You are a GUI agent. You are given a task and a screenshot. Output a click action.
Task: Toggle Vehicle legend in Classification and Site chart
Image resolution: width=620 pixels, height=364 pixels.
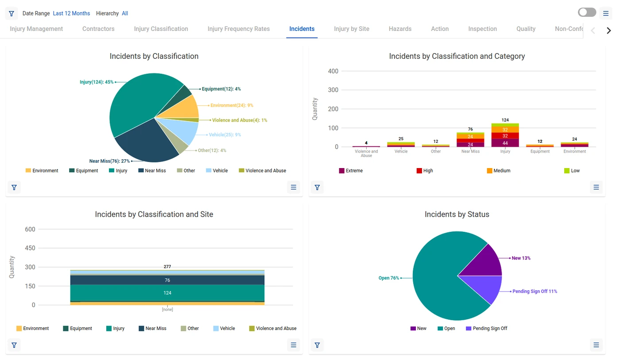click(224, 329)
